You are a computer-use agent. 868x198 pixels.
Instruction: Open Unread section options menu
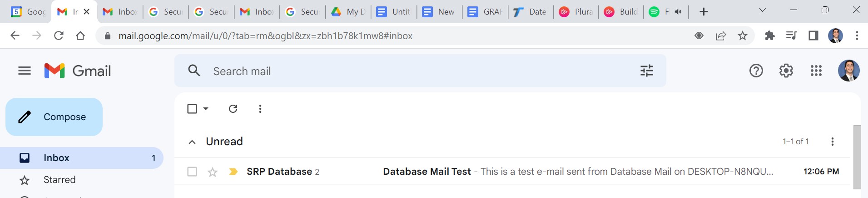pyautogui.click(x=832, y=142)
